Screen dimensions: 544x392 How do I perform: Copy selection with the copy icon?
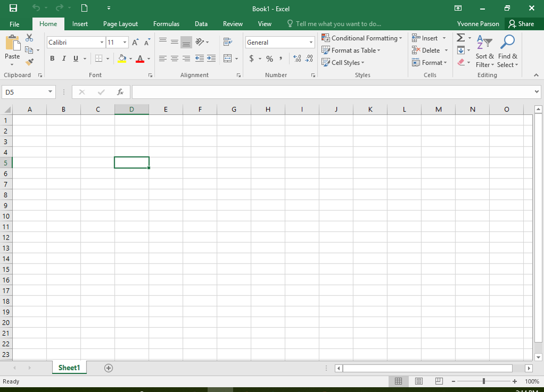coord(29,50)
